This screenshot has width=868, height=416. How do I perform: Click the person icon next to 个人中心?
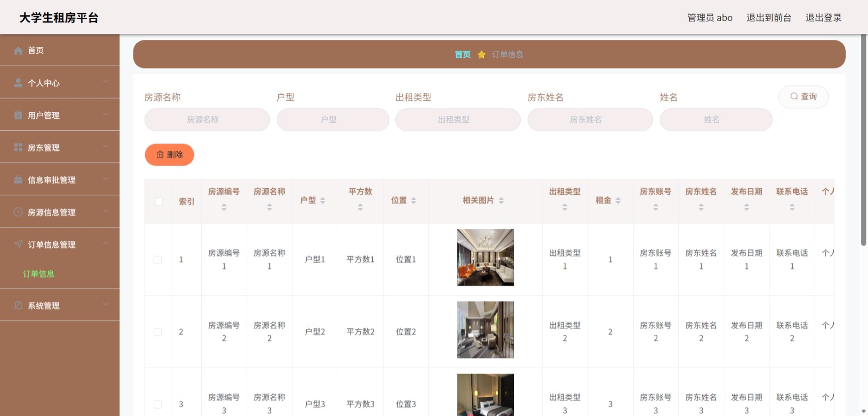(18, 83)
